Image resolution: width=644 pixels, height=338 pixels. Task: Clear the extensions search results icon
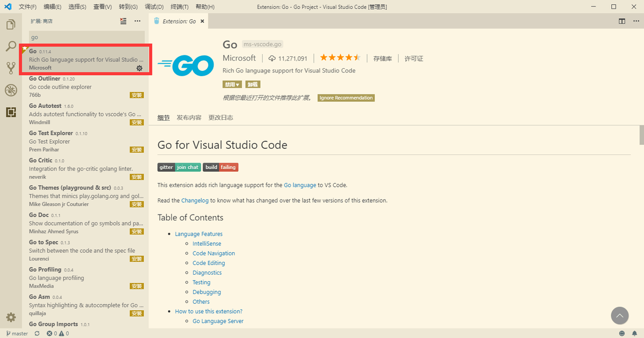(x=123, y=21)
